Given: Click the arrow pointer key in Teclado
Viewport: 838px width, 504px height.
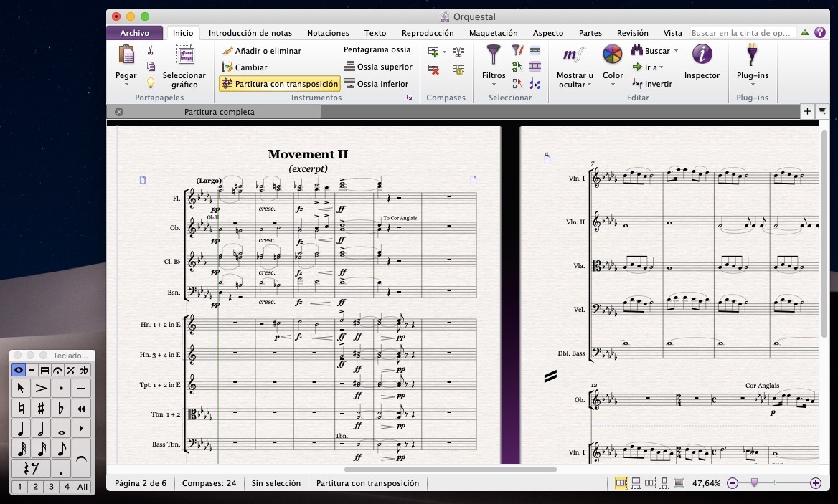Looking at the screenshot, I should pyautogui.click(x=21, y=388).
